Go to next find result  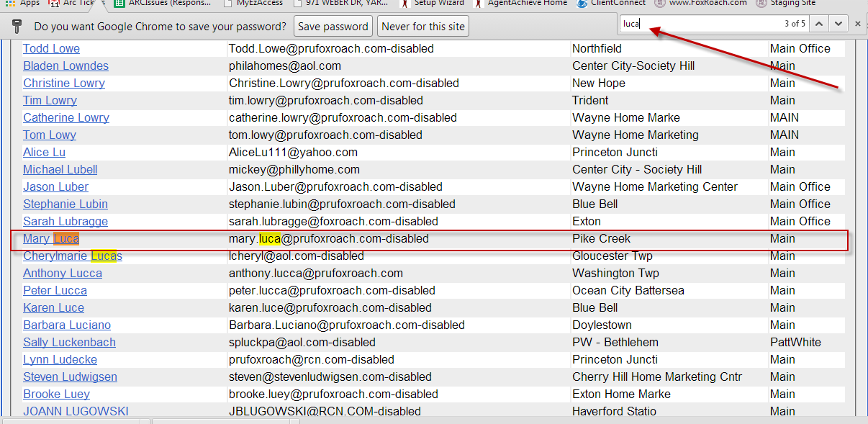click(x=837, y=24)
